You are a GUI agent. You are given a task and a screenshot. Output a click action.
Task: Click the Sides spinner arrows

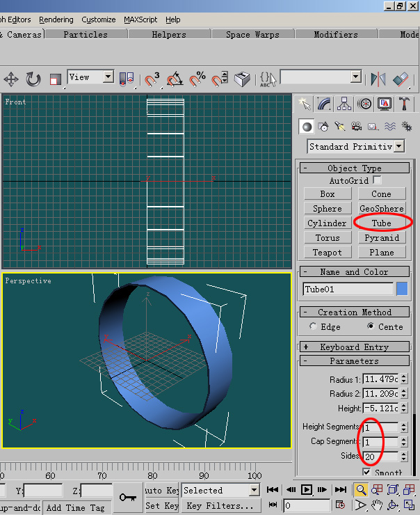tap(404, 456)
